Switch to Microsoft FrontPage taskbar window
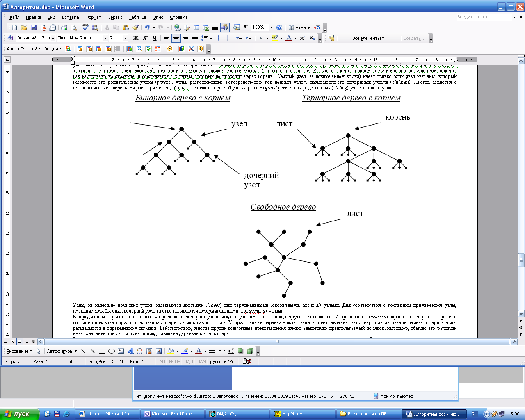The width and height of the screenshot is (525, 420). 171,414
